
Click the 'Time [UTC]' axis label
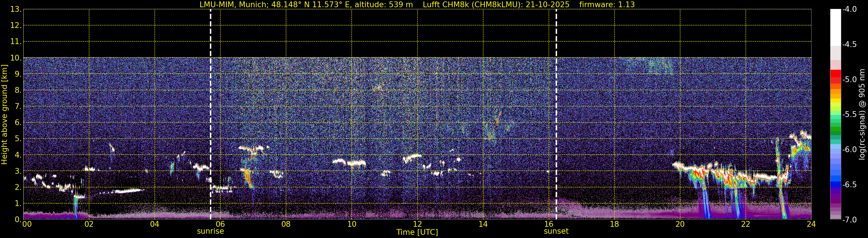click(417, 232)
